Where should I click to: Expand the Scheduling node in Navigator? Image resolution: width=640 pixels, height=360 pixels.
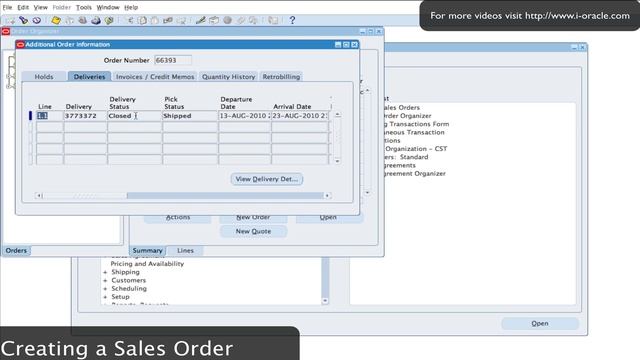point(105,289)
